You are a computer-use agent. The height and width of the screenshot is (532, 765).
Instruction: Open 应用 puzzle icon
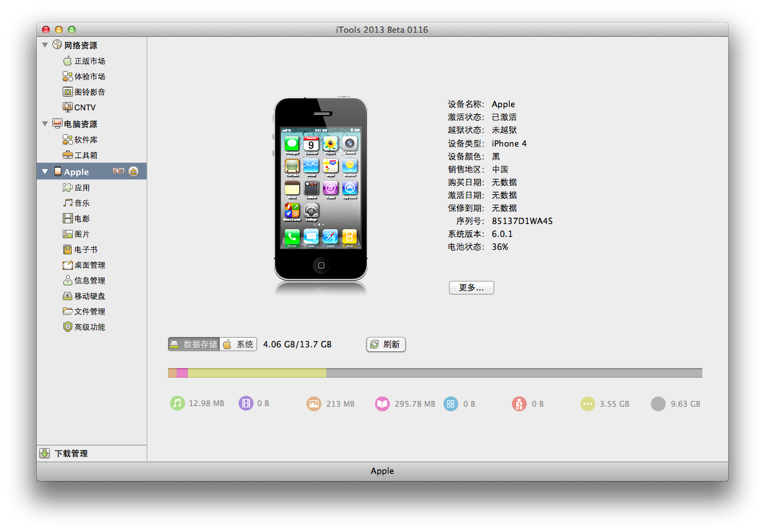[67, 188]
